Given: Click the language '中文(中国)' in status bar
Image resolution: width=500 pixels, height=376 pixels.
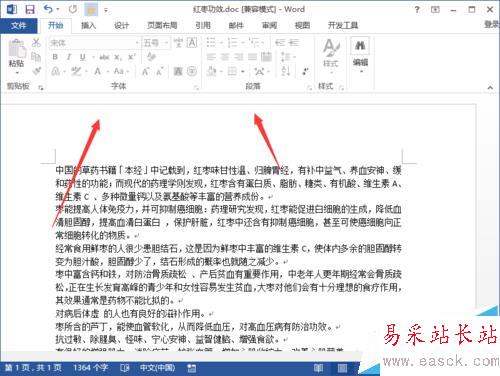Looking at the screenshot, I should pyautogui.click(x=158, y=368).
